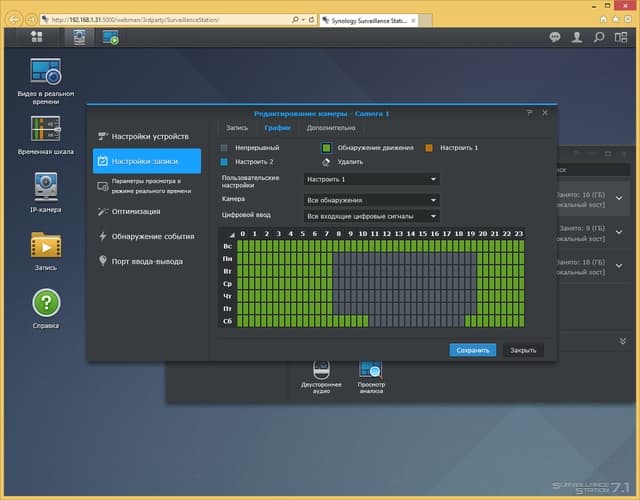Select the Непрерывный recording mode
Screen dimensions: 640x500
click(x=250, y=148)
